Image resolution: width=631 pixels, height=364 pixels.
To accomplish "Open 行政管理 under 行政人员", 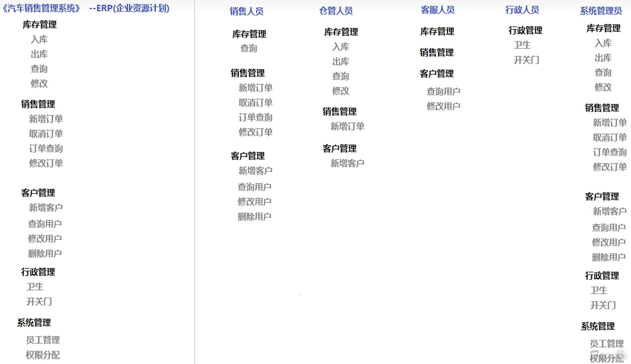I will tap(525, 30).
